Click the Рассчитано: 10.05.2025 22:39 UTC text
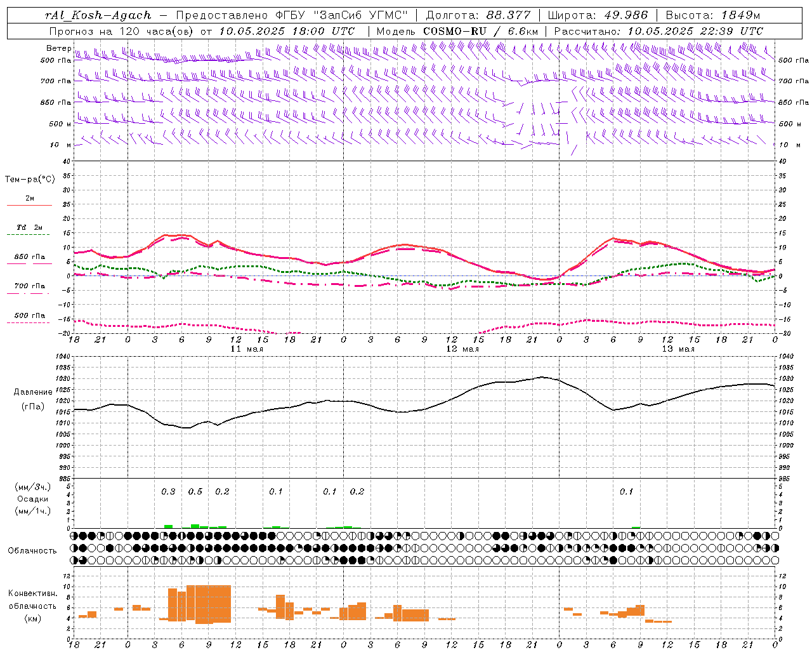 tap(658, 31)
